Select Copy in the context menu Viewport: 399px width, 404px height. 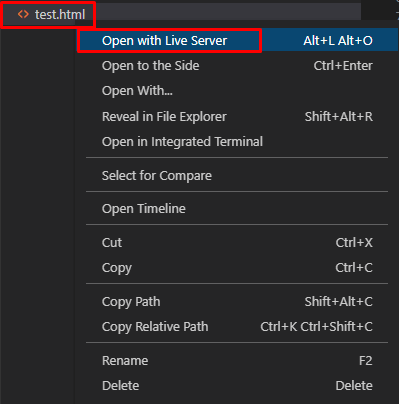(237, 268)
